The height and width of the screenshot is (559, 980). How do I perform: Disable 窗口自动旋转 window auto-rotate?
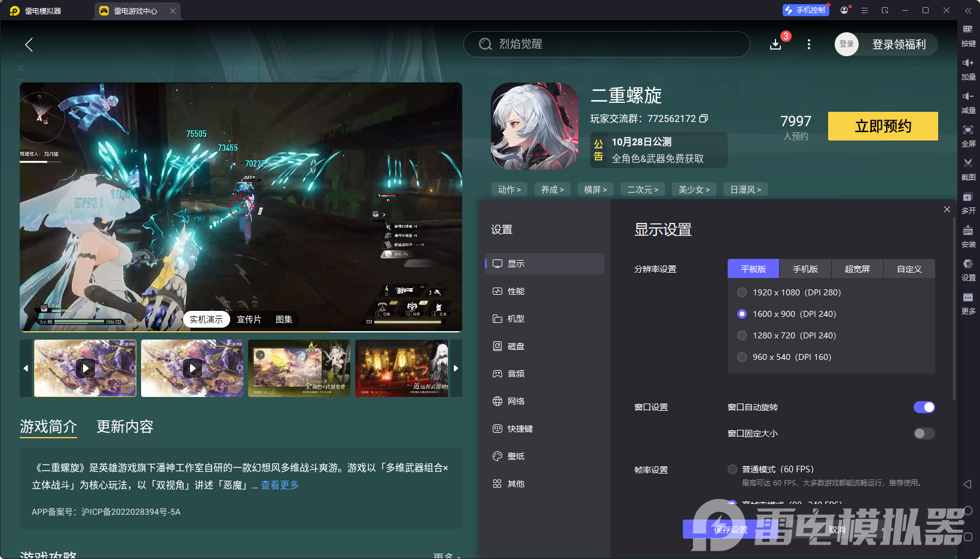click(x=924, y=407)
